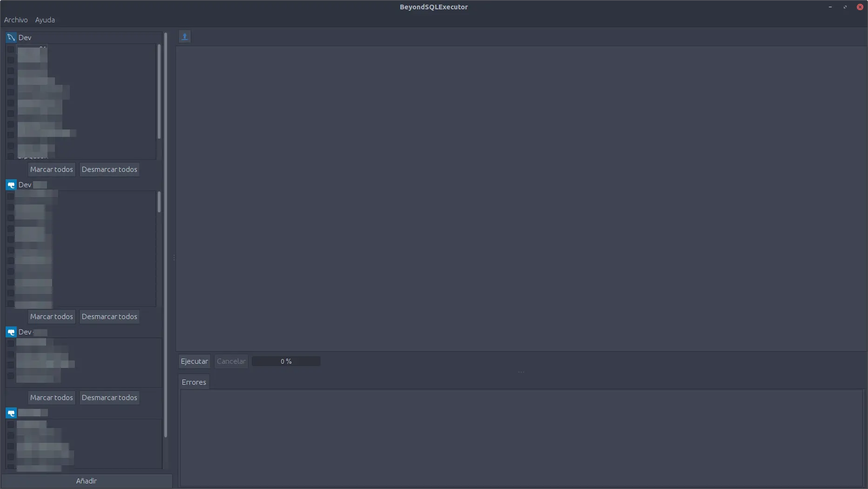Click the 0 % progress bar
Viewport: 868px width, 489px height.
click(x=286, y=361)
